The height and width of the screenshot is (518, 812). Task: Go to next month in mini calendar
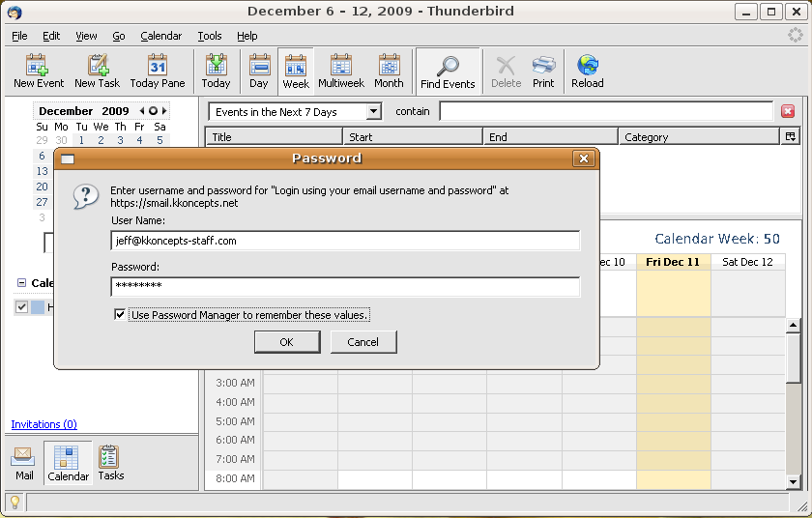tap(164, 111)
